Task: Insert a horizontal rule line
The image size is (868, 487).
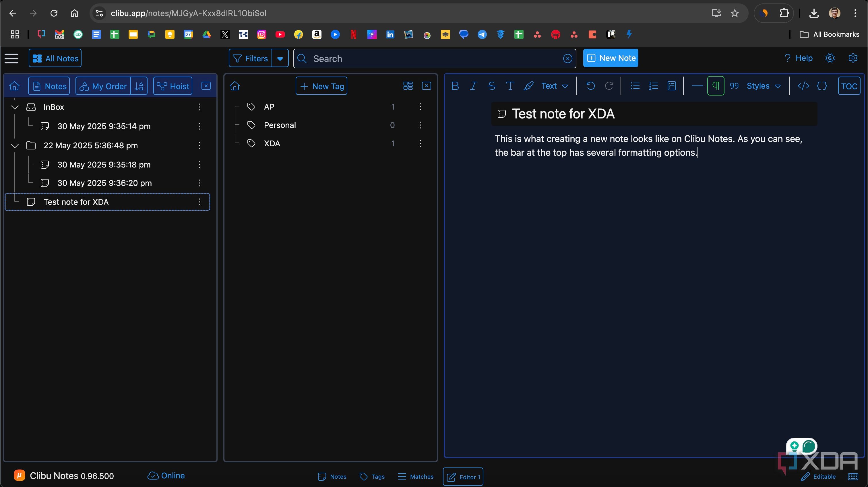Action: (x=697, y=86)
